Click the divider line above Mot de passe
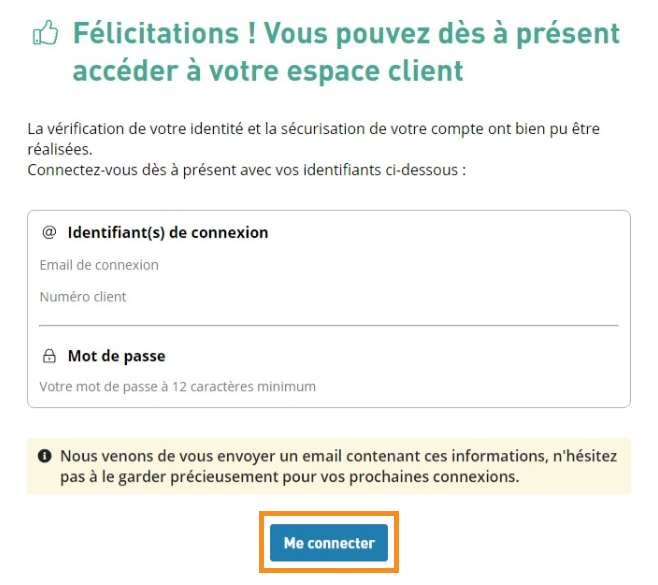Screen dimensions: 658x585 click(329, 325)
